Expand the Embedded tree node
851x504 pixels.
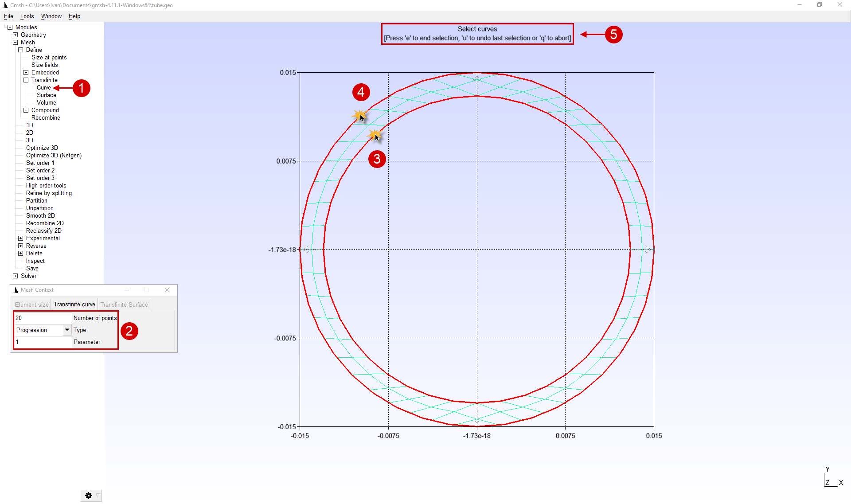(x=26, y=72)
